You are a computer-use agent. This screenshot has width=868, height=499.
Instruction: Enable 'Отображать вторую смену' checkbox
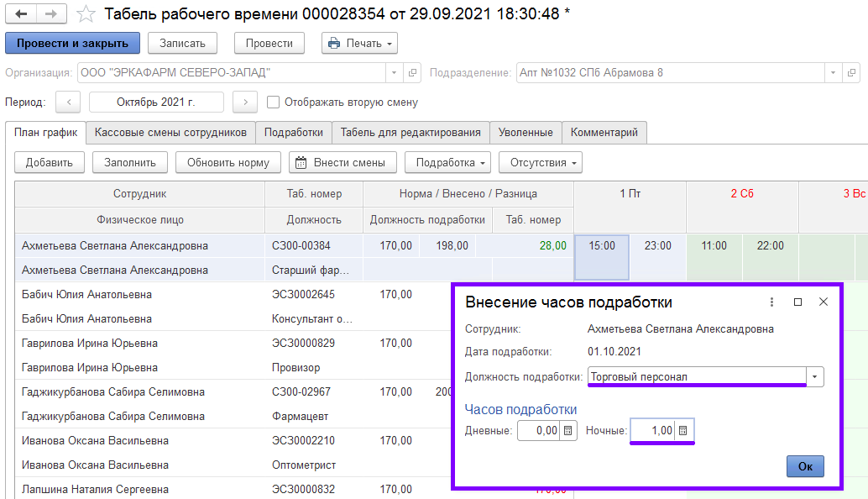273,102
